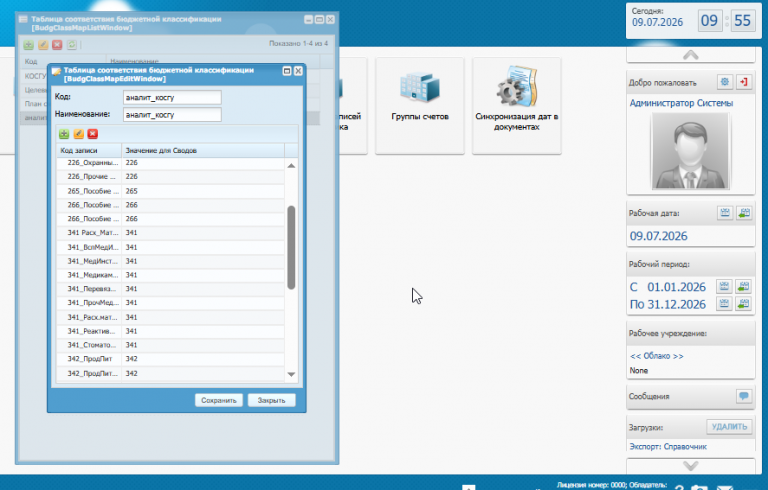The image size is (768, 490).
Task: Click the red logout icon in the welcome panel
Action: point(744,82)
